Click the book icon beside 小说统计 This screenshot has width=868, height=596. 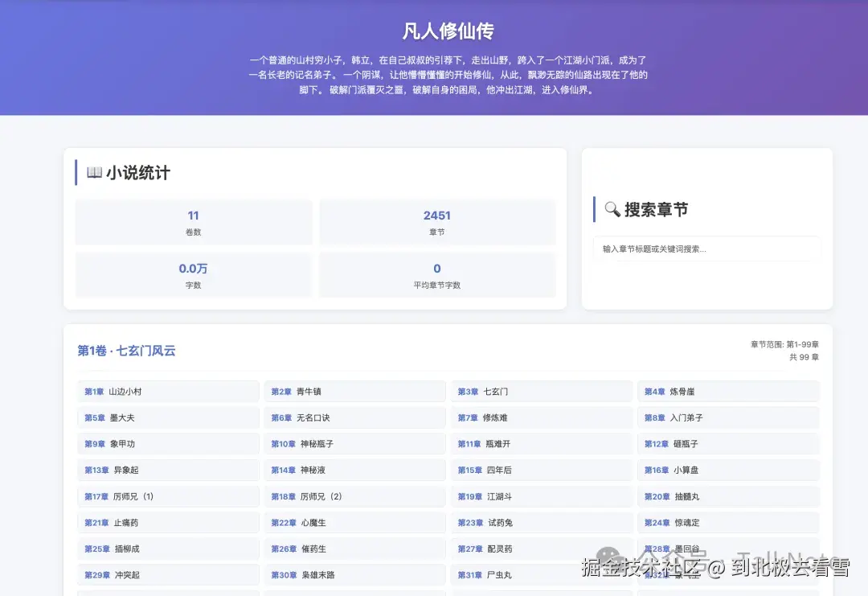point(94,171)
